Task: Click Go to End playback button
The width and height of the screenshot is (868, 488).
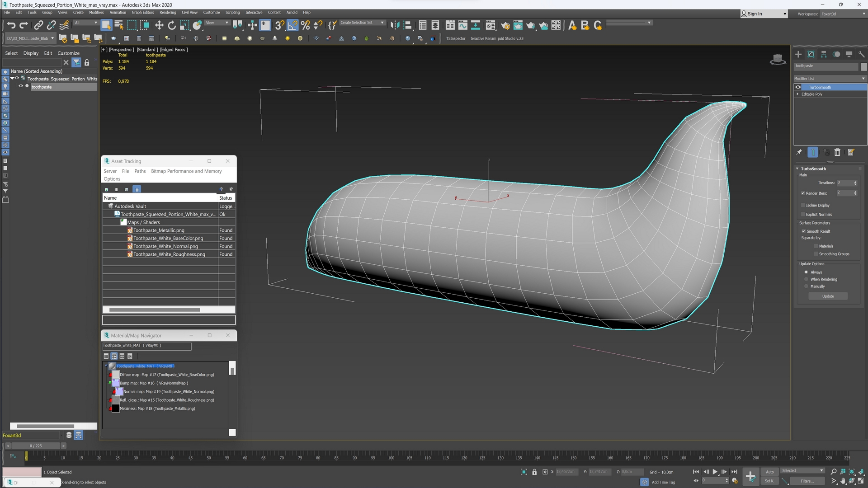Action: (734, 472)
